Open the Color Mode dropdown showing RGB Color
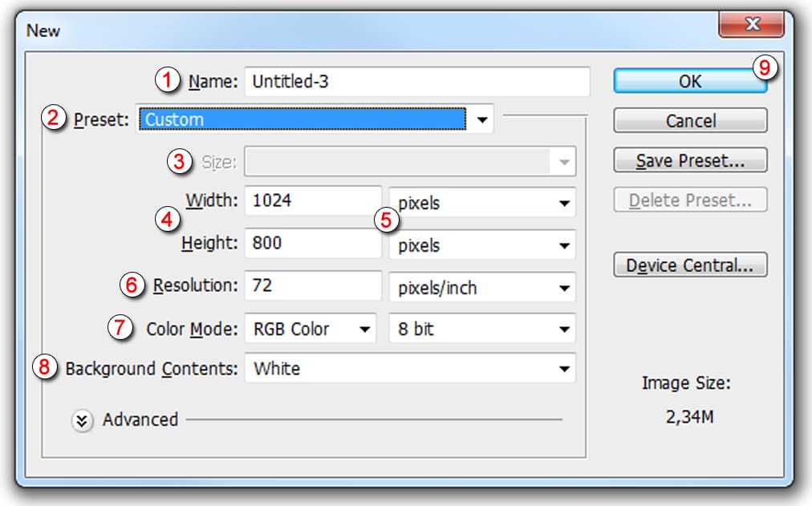The height and width of the screenshot is (506, 812). [x=310, y=329]
